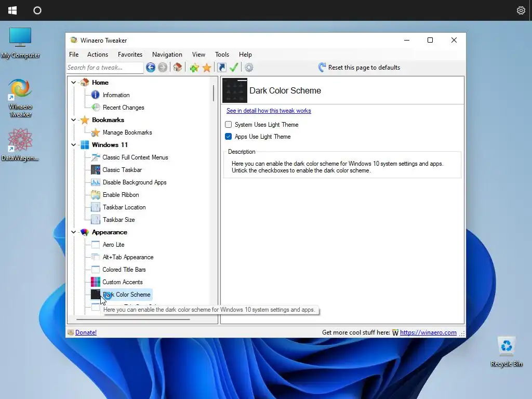532x399 pixels.
Task: Collapse the Windows 11 tree node
Action: [73, 145]
